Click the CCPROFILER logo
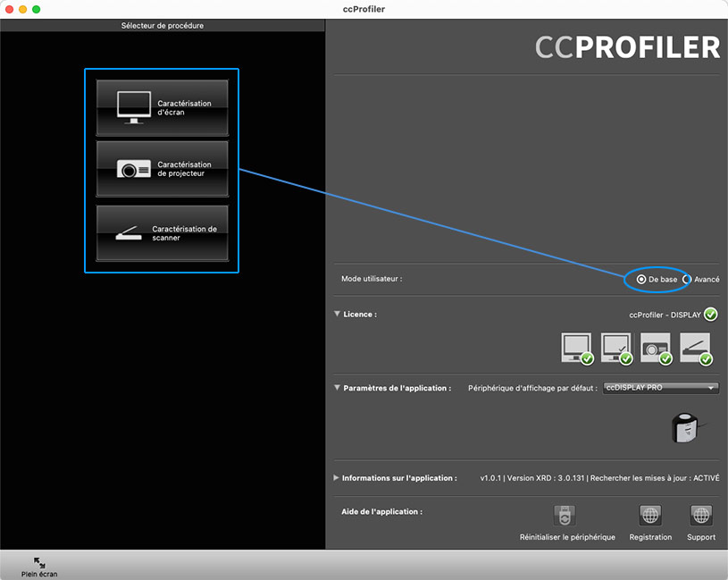 click(x=627, y=47)
